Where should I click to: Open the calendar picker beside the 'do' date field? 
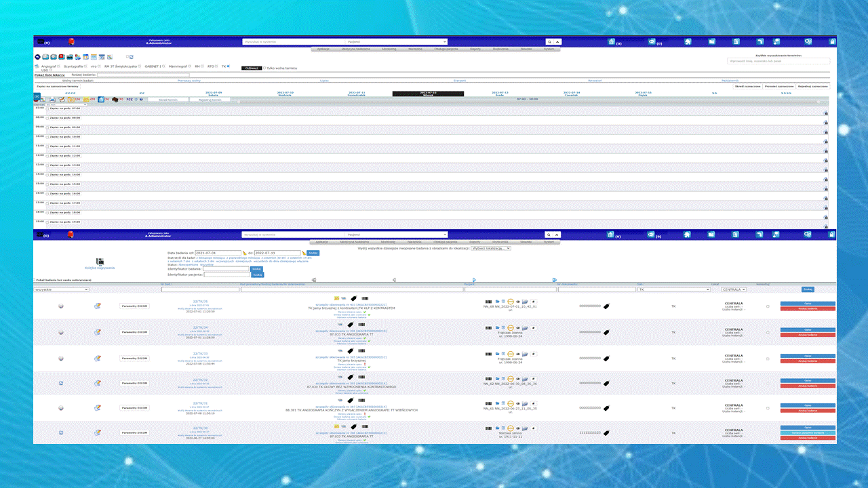pyautogui.click(x=304, y=253)
